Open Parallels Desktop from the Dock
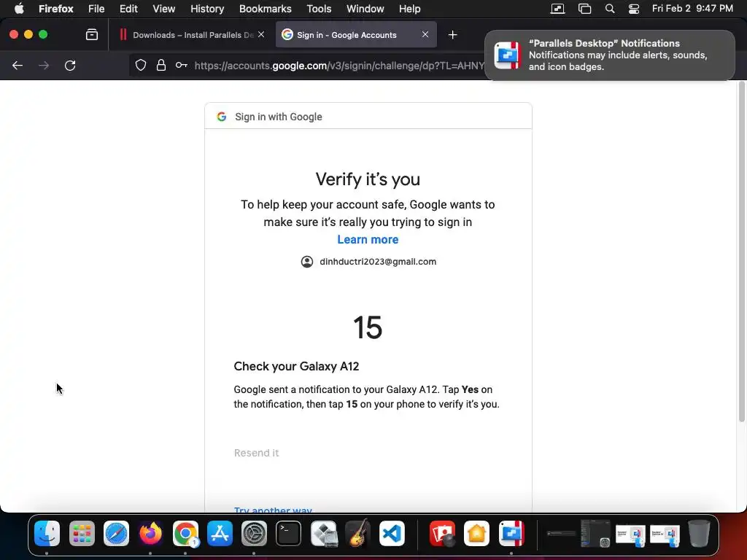747x560 pixels. (511, 533)
